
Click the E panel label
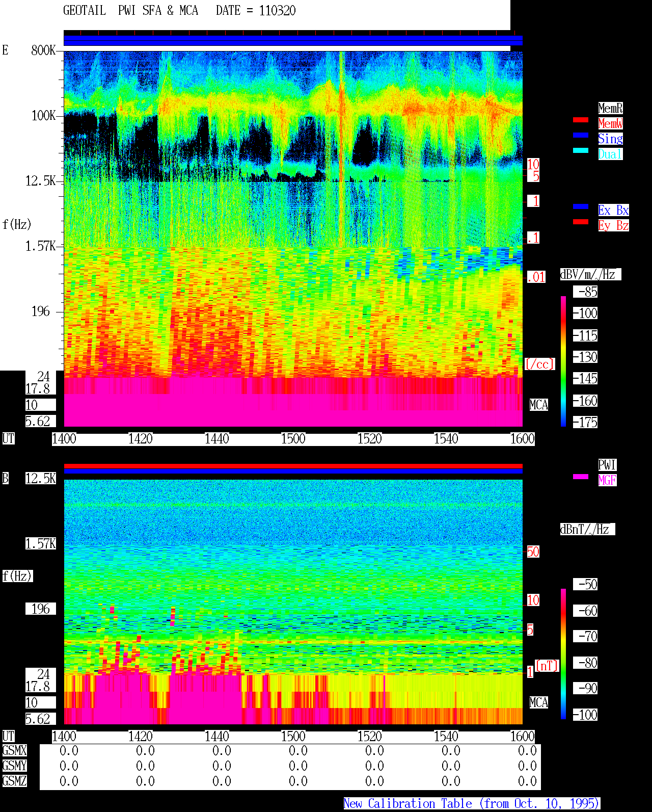pyautogui.click(x=5, y=50)
